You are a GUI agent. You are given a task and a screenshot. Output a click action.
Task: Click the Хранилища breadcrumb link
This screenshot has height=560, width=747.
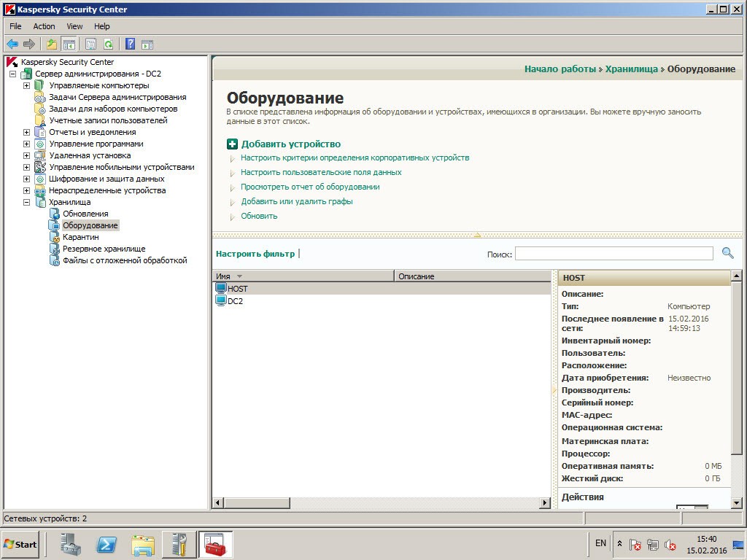click(631, 69)
